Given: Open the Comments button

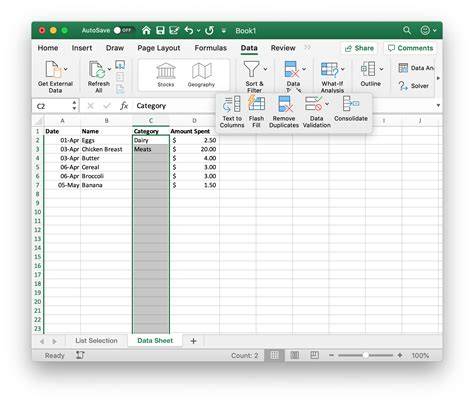Looking at the screenshot, I should (x=410, y=48).
